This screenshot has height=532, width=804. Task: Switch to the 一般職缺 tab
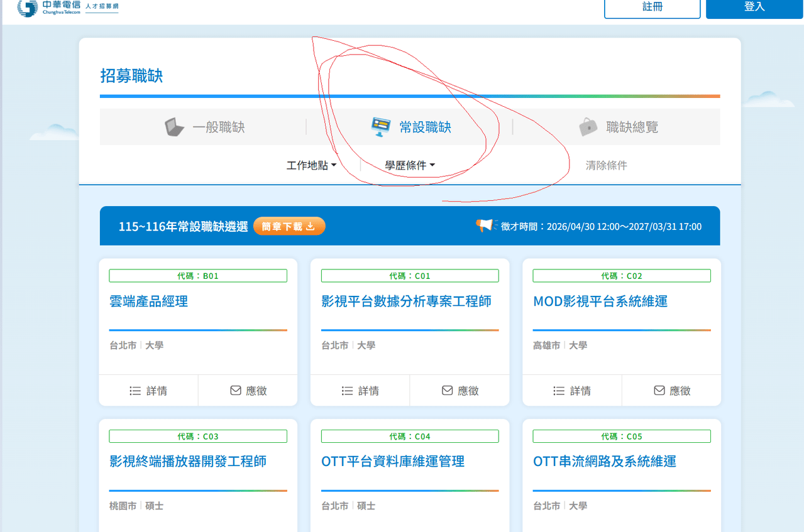click(x=203, y=127)
